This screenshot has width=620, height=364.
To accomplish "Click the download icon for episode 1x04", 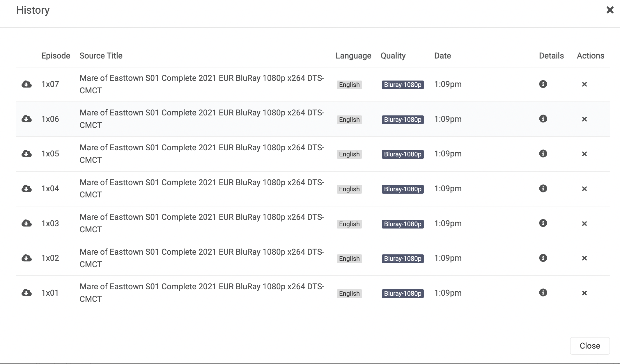I will pyautogui.click(x=26, y=188).
